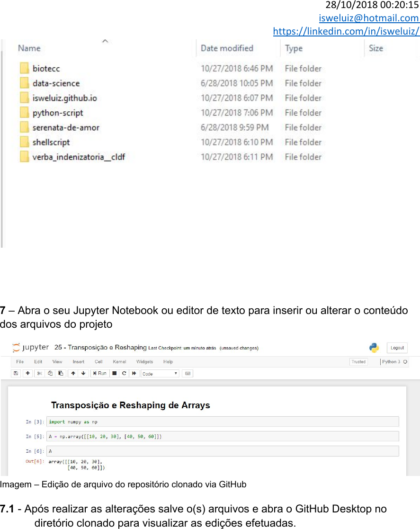Viewport: 420px width, 529px height.
Task: Interrupt the kernel with the stop icon
Action: point(115,373)
